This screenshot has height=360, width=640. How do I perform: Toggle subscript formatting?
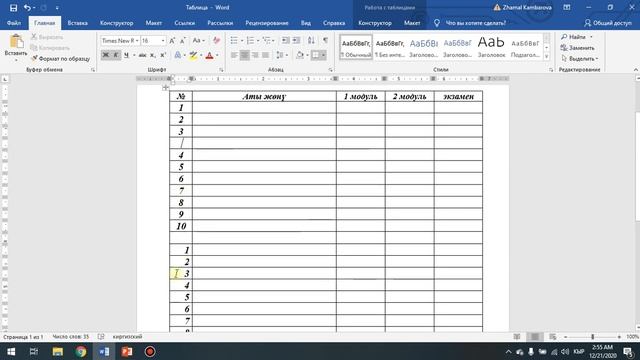(152, 55)
